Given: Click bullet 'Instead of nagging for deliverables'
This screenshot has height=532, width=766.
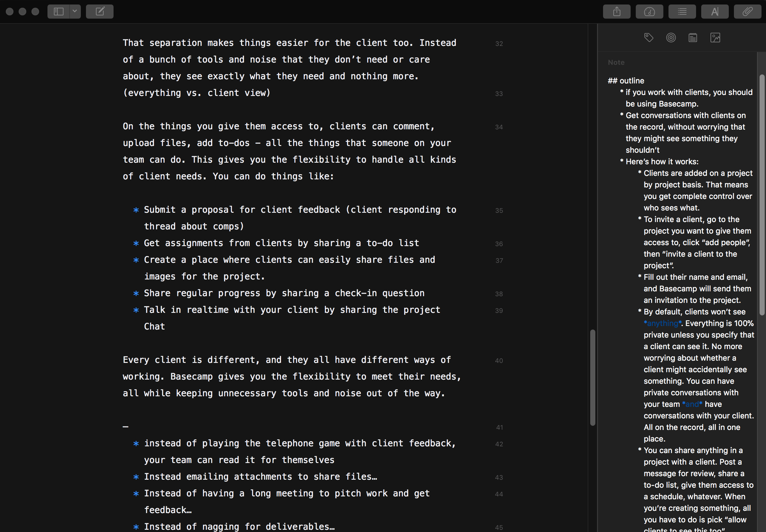Looking at the screenshot, I should tap(239, 526).
